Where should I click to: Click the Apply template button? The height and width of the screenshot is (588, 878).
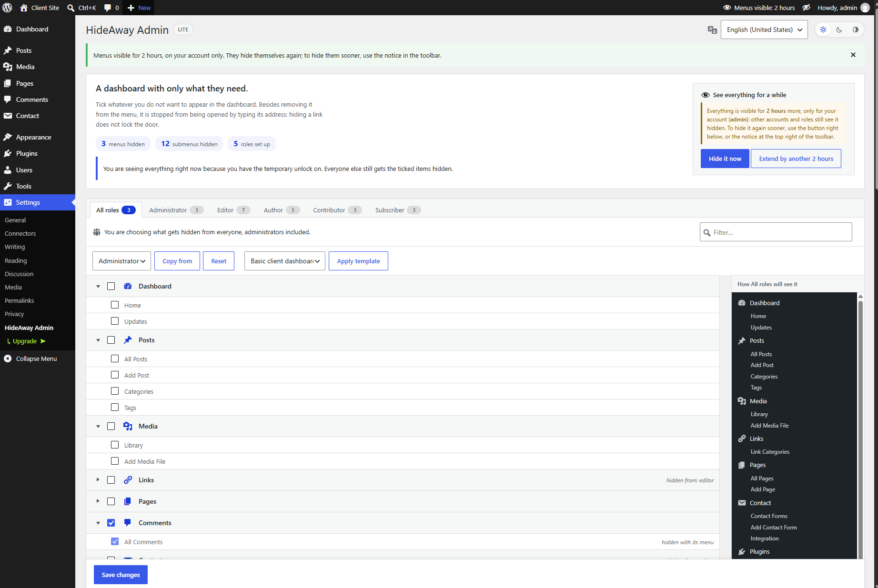click(358, 261)
